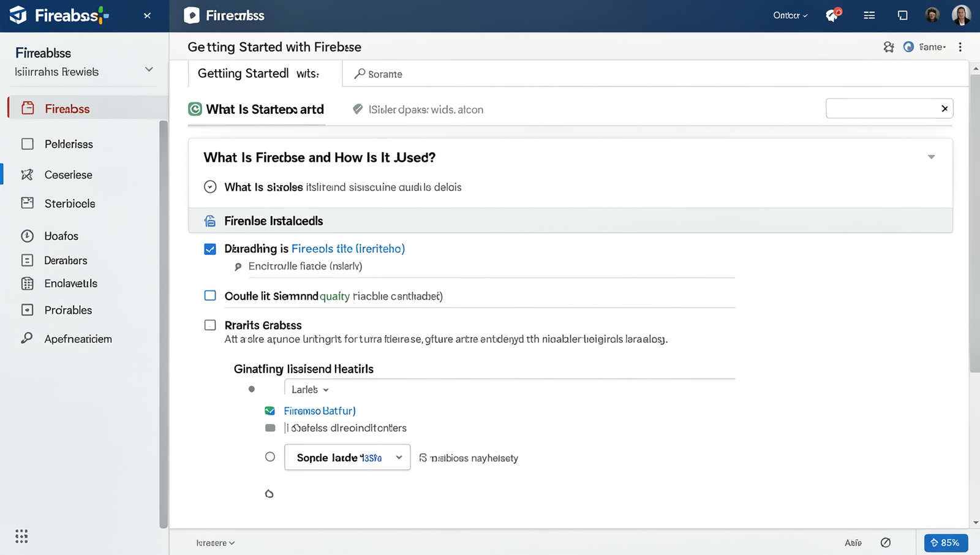Screen dimensions: 980x555
Task: Click the small drop icon below radio button
Action: [269, 494]
